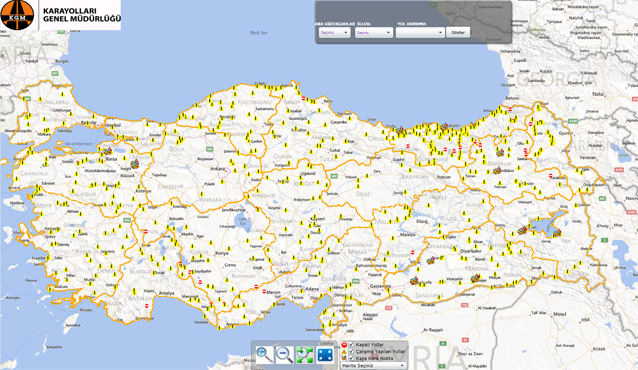
Task: Click the Kaza Kara Nokta legend label
Action: click(374, 358)
